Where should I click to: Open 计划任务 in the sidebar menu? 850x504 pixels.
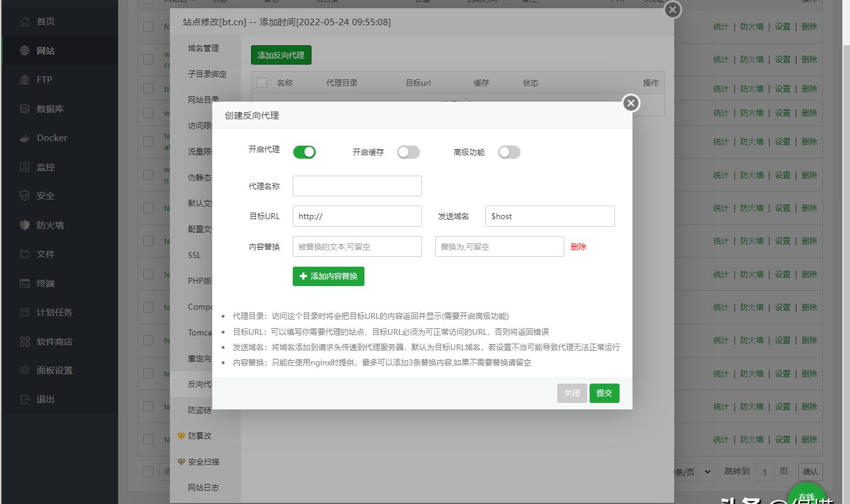coord(55,312)
